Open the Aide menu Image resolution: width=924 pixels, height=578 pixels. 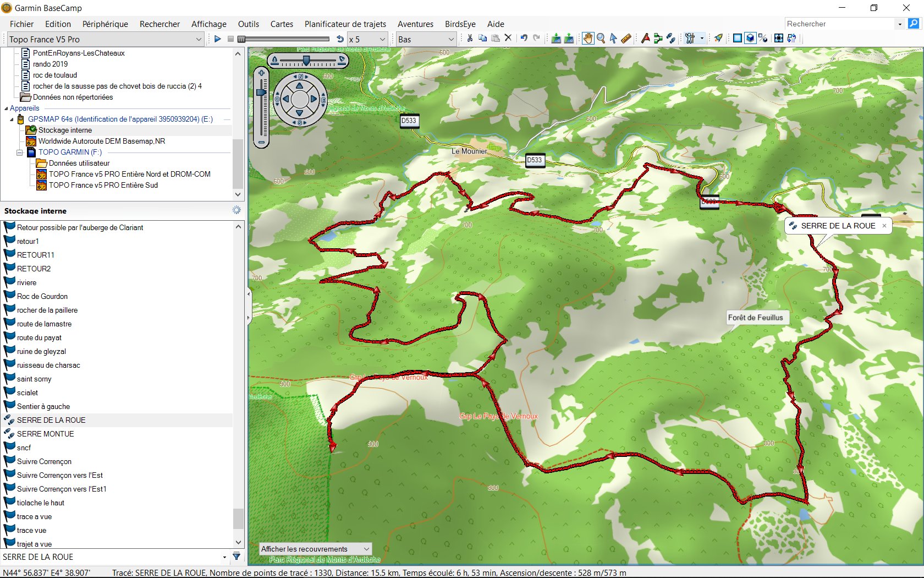(x=496, y=24)
